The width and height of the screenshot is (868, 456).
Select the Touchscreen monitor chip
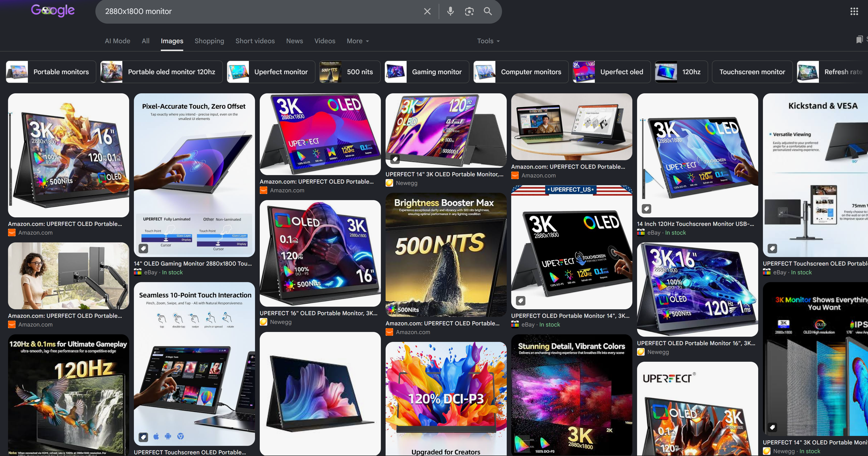coord(752,72)
